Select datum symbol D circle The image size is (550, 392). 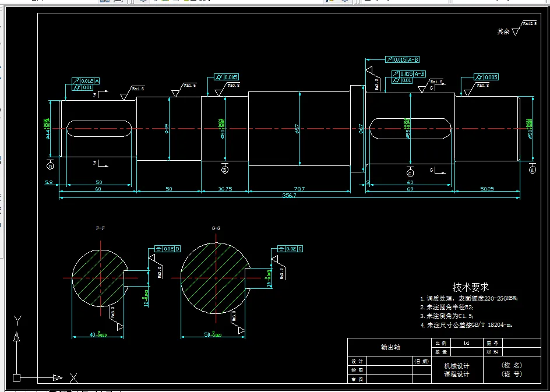pos(50,166)
